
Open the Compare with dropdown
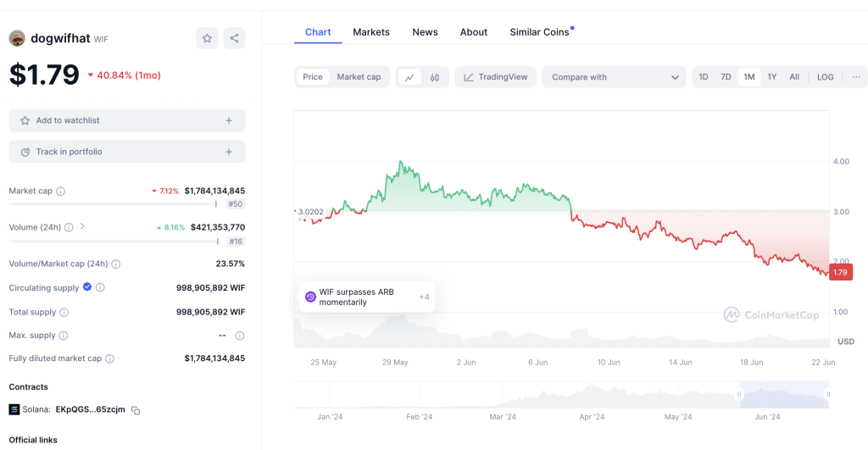[614, 77]
